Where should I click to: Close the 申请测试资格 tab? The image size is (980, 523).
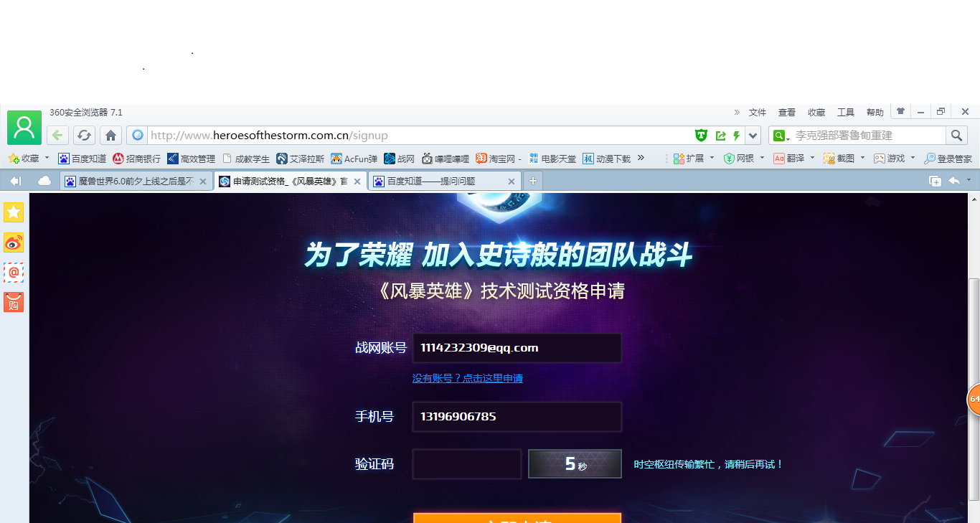click(x=357, y=182)
